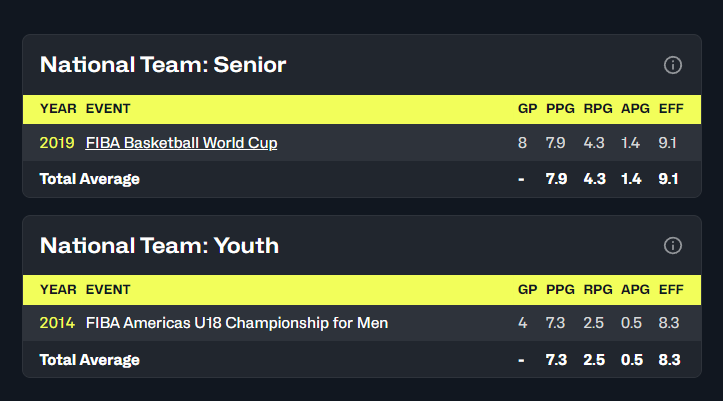Click the APG header in Youth table
The height and width of the screenshot is (401, 723).
pyautogui.click(x=635, y=289)
